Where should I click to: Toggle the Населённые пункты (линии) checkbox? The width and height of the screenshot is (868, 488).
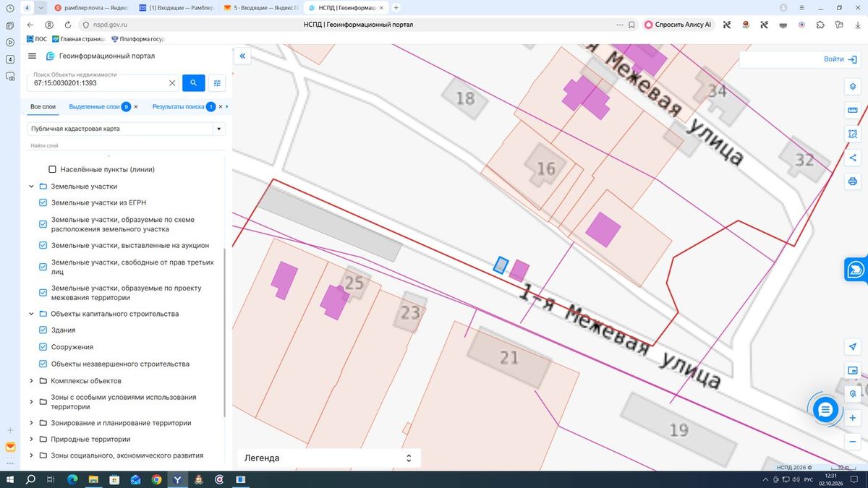pos(52,169)
